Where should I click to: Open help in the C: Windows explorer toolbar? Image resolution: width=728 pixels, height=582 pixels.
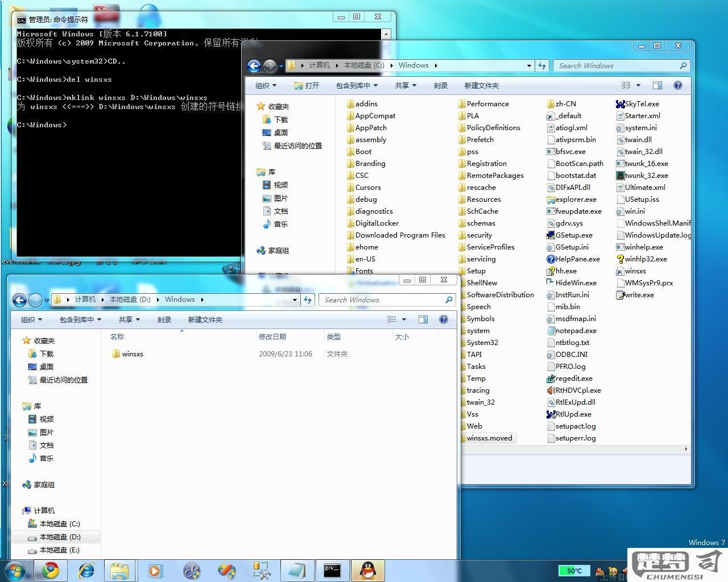coord(677,85)
